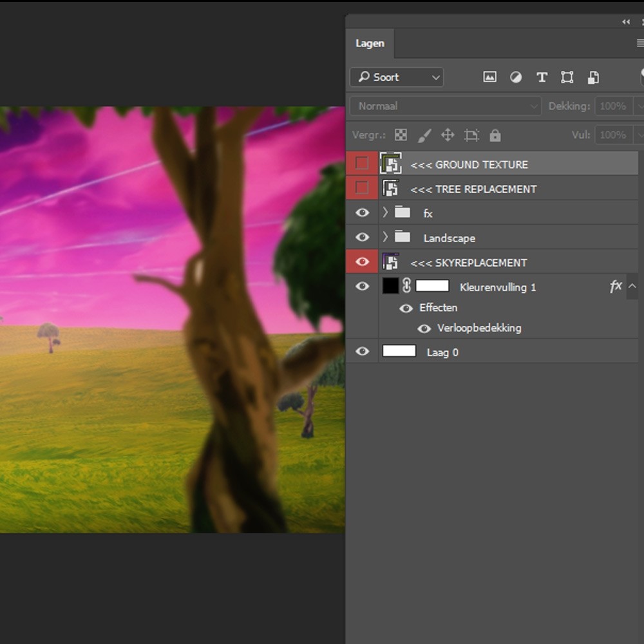Lock all padlock icon

pyautogui.click(x=495, y=135)
